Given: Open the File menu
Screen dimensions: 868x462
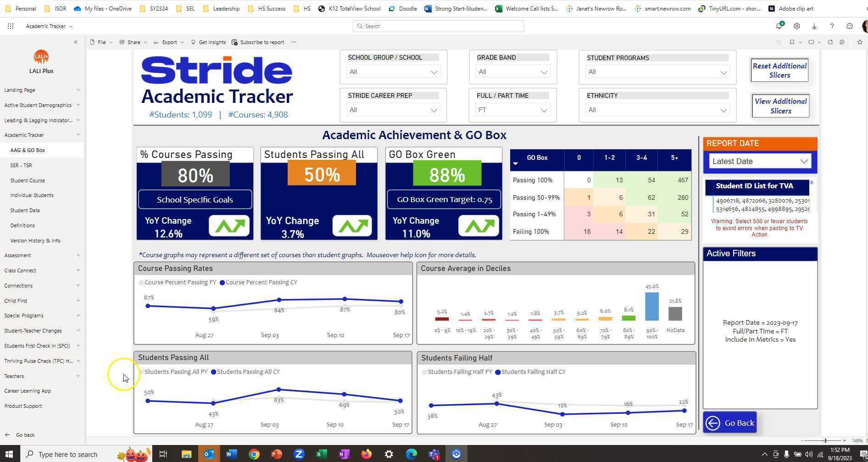Looking at the screenshot, I should click(101, 42).
